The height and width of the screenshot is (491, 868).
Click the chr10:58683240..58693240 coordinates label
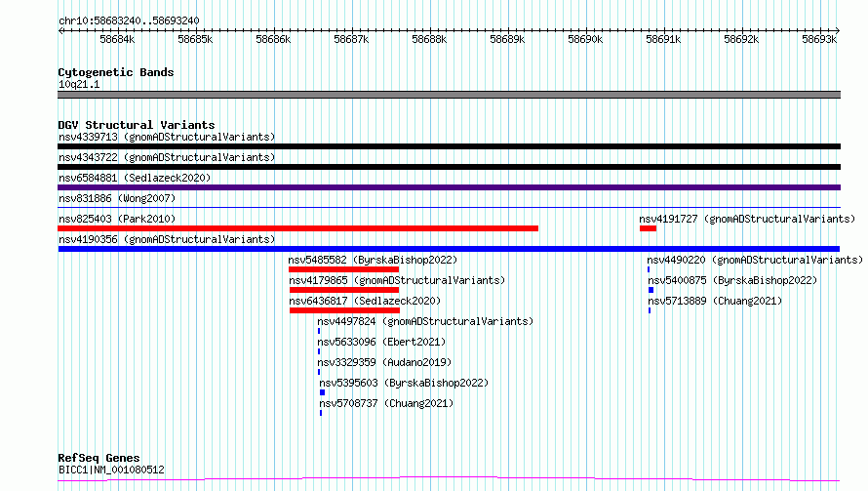129,20
